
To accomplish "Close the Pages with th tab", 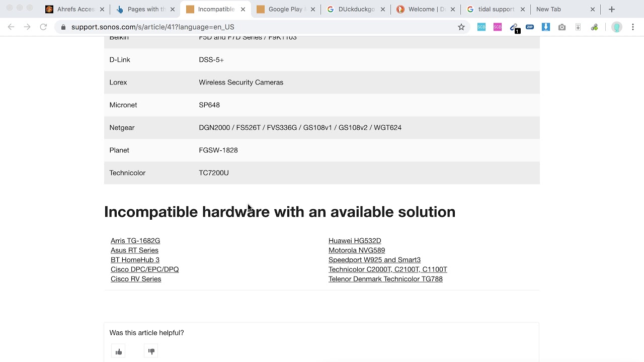I will point(173,9).
